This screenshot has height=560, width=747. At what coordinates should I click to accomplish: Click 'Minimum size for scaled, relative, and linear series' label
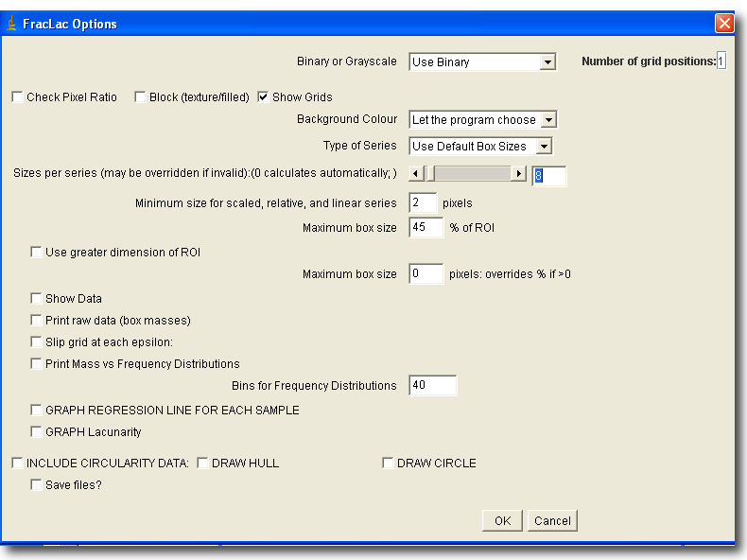pos(266,203)
